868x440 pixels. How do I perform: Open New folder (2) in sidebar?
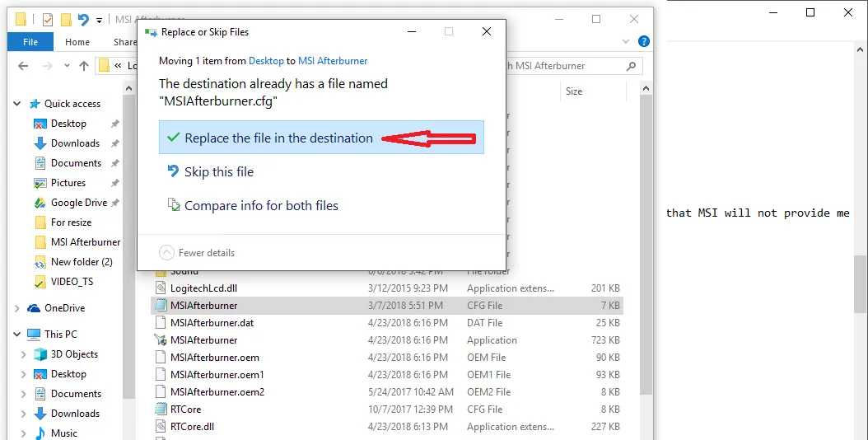click(82, 262)
